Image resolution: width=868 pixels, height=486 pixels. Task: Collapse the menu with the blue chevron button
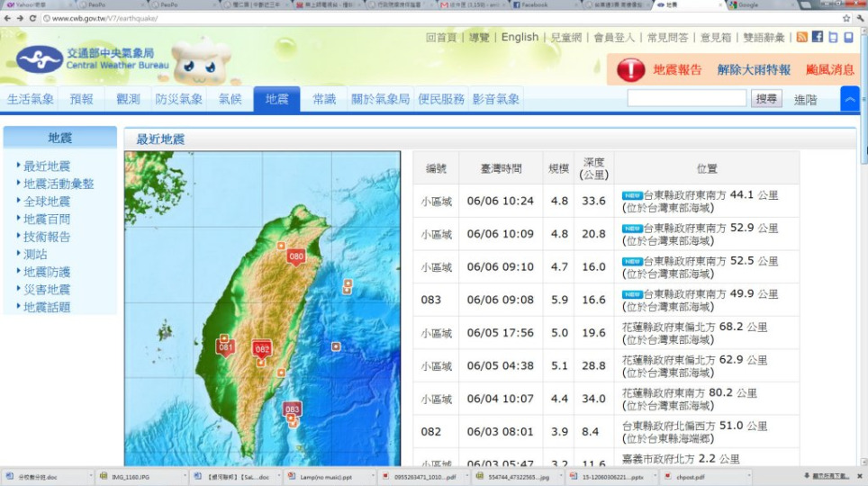pos(849,98)
